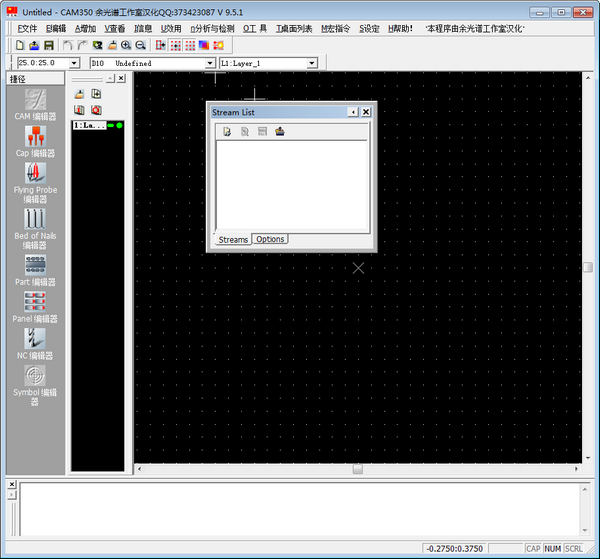
Task: Click the Save file toolbar icon
Action: (48, 46)
